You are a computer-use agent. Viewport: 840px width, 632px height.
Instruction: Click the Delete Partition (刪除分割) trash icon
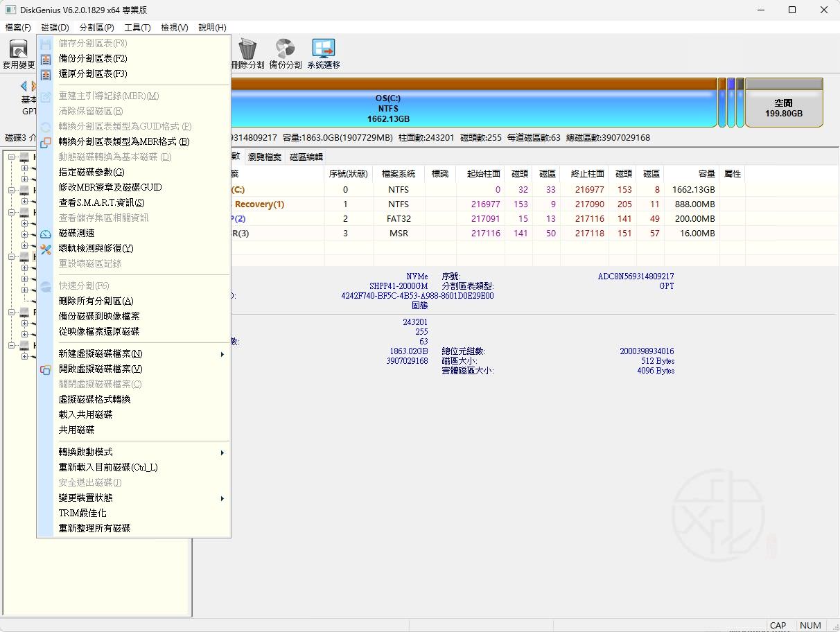(247, 49)
